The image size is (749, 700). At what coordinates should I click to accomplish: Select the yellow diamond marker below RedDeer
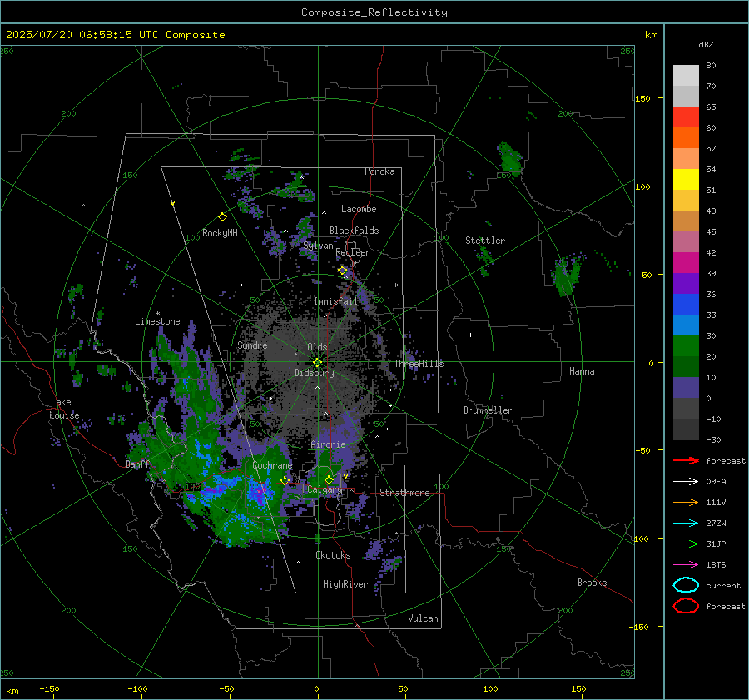point(343,271)
